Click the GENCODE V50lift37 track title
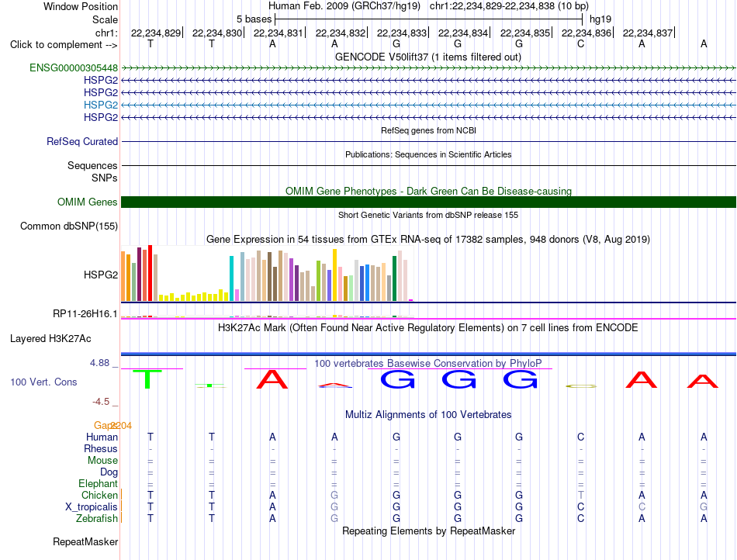Screen dimensions: 737x560 point(428,57)
